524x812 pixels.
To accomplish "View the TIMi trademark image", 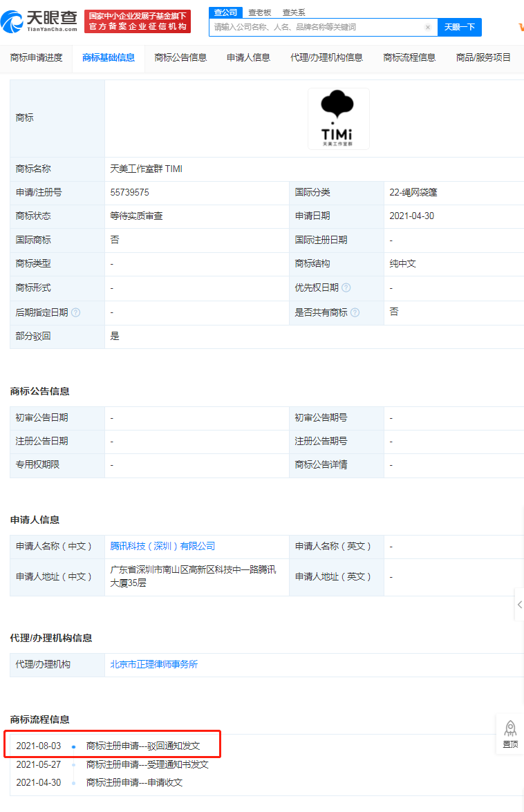I will [339, 119].
